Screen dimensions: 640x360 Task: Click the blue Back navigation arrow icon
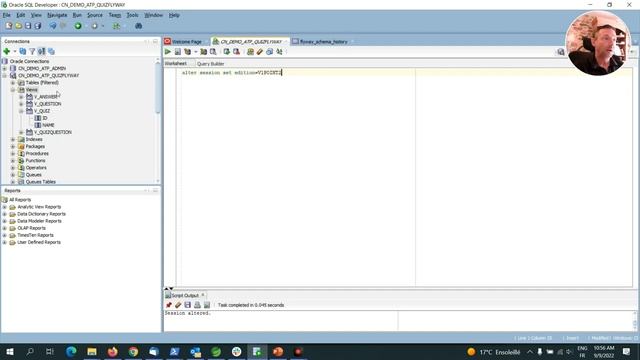[x=53, y=26]
